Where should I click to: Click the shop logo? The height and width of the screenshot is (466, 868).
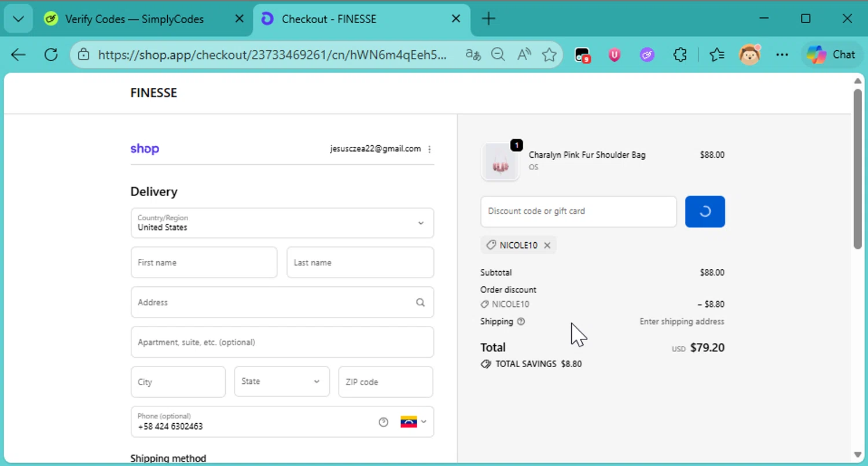coord(145,149)
